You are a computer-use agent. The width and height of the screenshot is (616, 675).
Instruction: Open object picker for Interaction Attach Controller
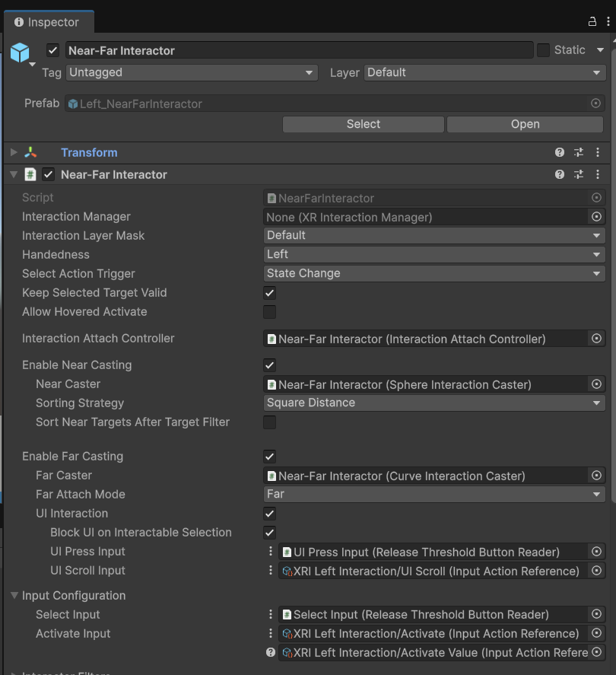click(x=596, y=339)
